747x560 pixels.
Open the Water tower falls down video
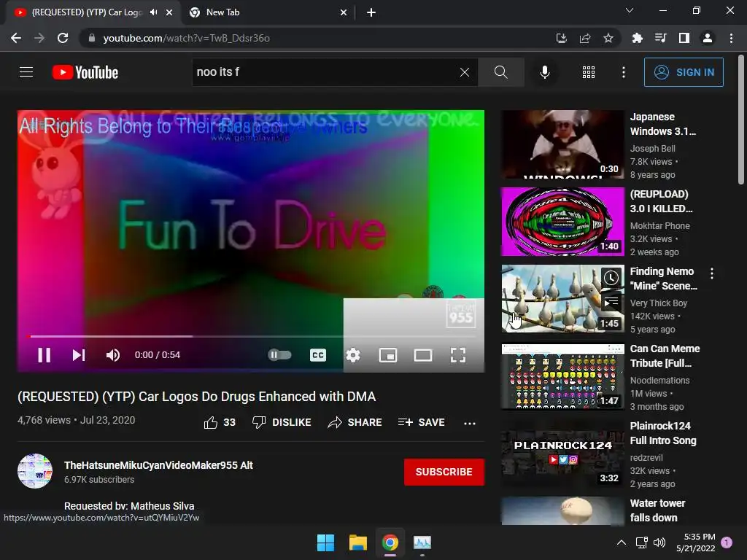[562, 511]
